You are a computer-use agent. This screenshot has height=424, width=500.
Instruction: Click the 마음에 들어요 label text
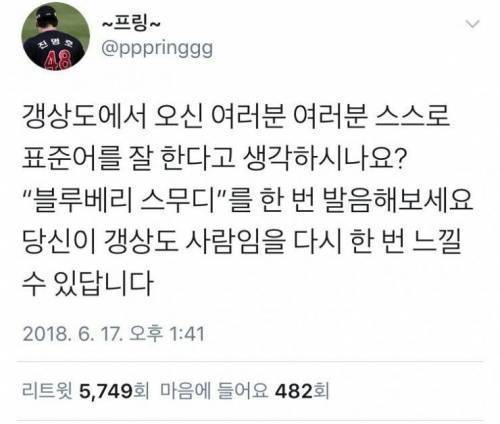(x=214, y=391)
